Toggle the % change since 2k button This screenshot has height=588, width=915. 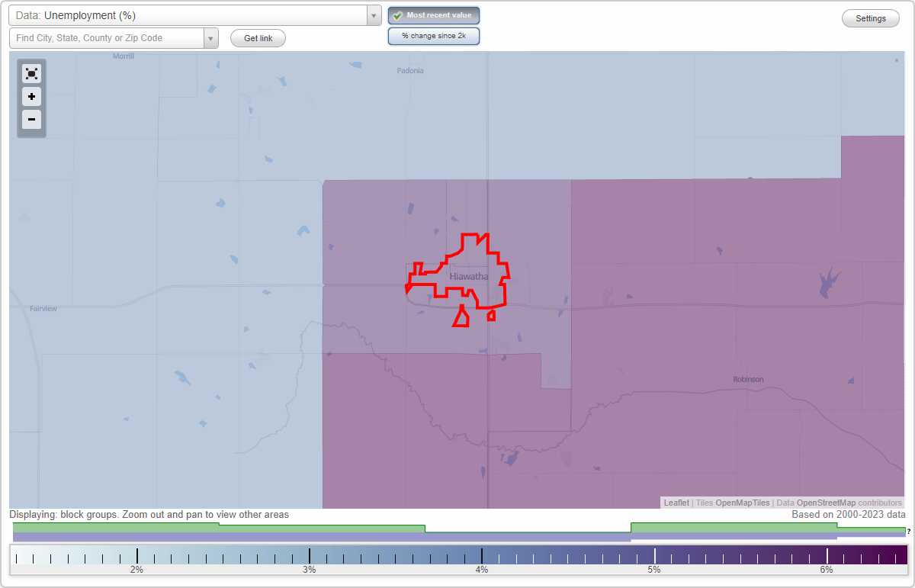click(x=434, y=35)
